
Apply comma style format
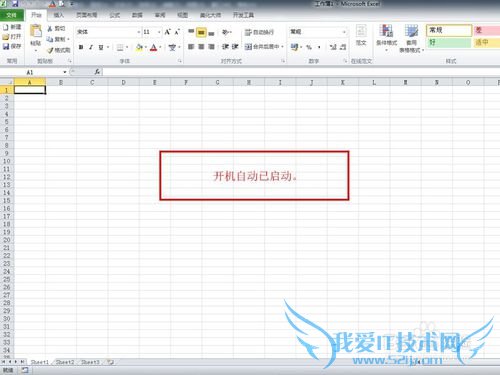tap(319, 47)
